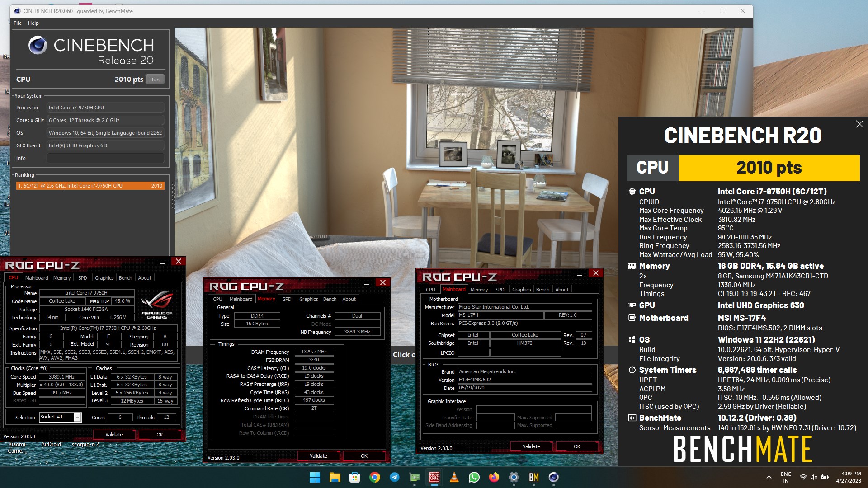The width and height of the screenshot is (868, 488).
Task: Open the Help menu in Cinebench
Action: [x=33, y=23]
